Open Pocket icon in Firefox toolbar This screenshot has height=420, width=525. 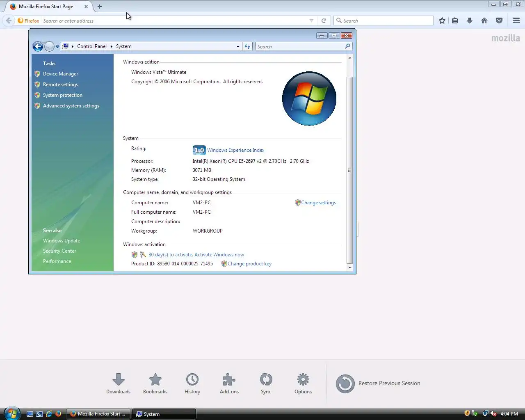pyautogui.click(x=499, y=21)
